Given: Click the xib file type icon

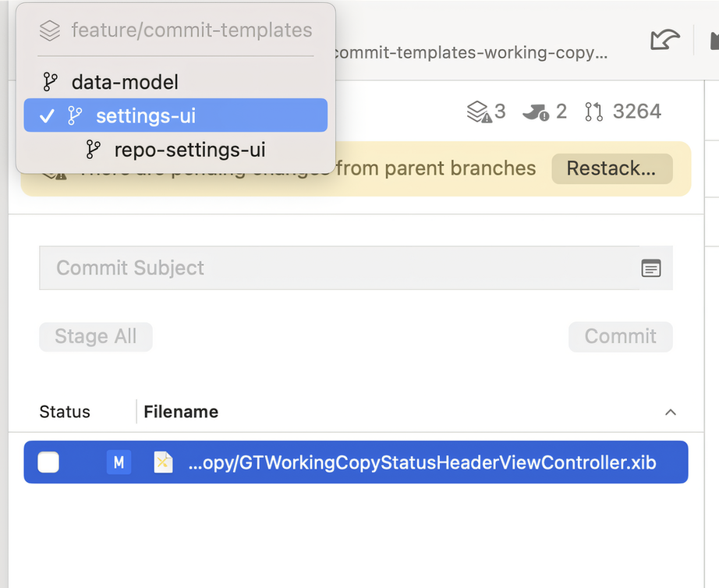Looking at the screenshot, I should click(163, 462).
